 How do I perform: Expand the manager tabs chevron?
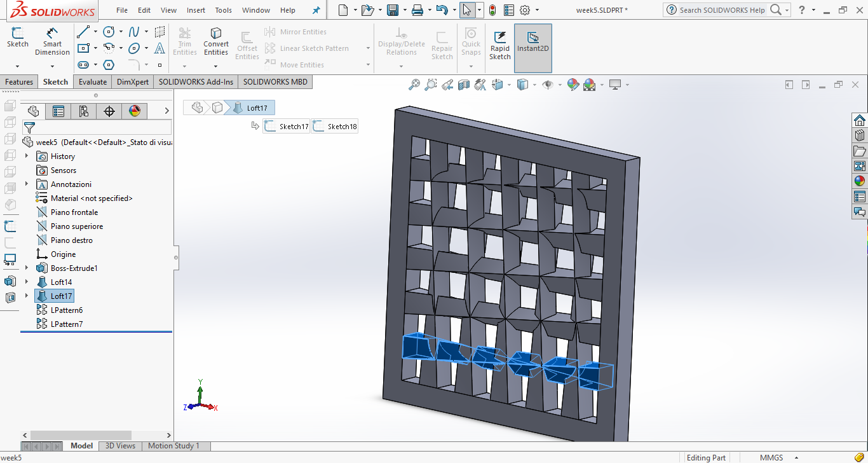pos(166,111)
